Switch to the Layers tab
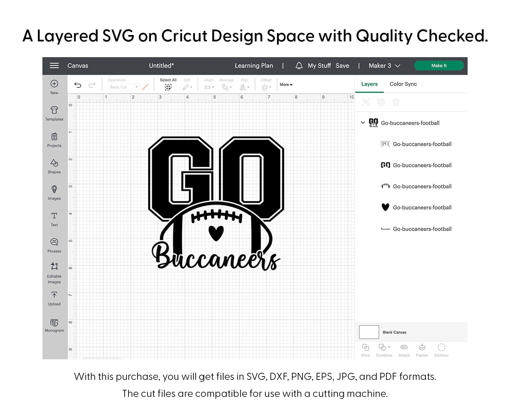The width and height of the screenshot is (510, 420). [369, 84]
